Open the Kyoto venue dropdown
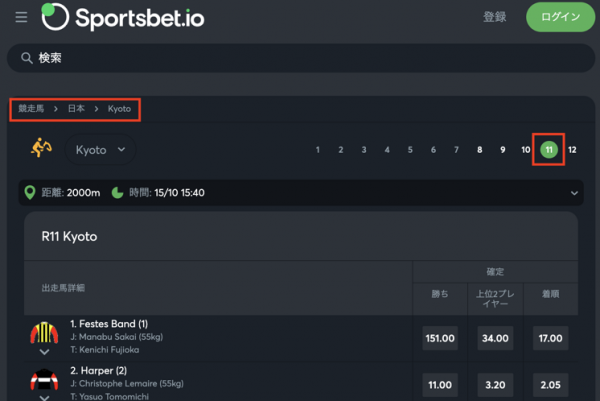This screenshot has height=401, width=600. tap(100, 150)
